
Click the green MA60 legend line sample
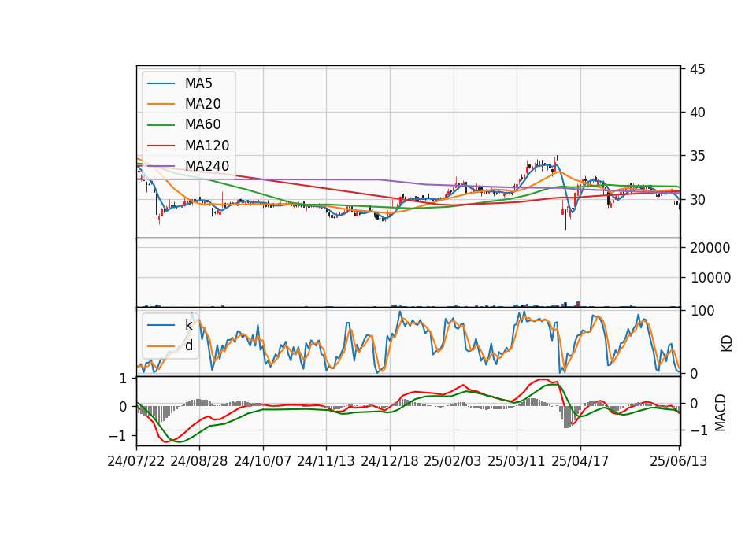coord(161,125)
